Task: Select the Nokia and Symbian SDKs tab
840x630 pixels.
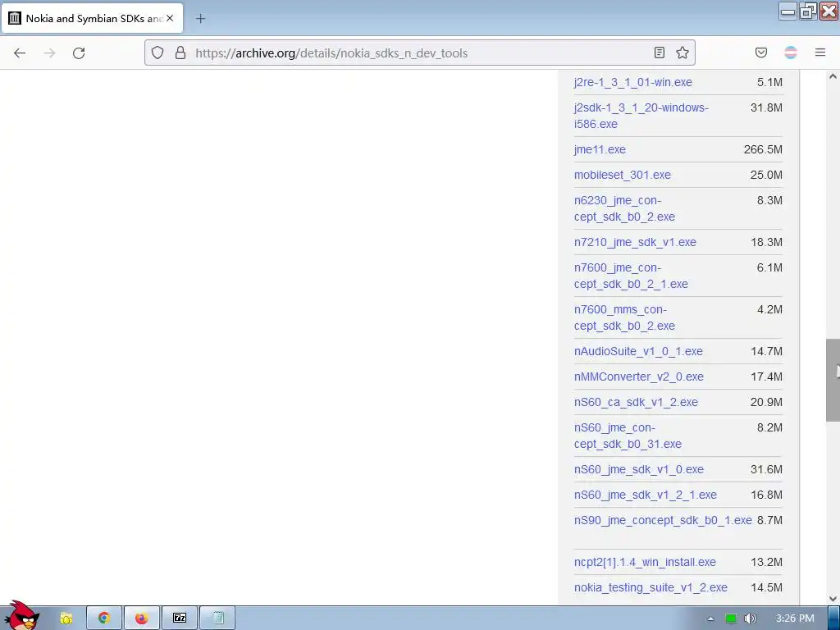Action: pos(92,18)
